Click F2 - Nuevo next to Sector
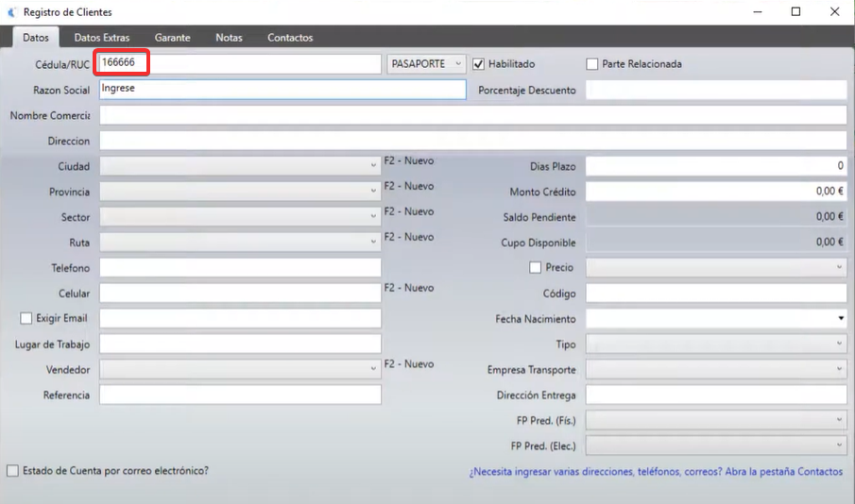The height and width of the screenshot is (504, 855). click(409, 211)
